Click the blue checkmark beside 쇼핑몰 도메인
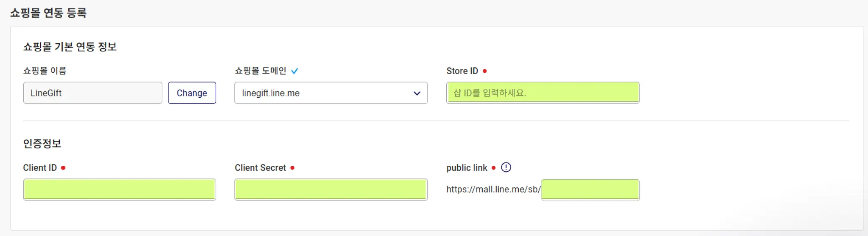The width and height of the screenshot is (868, 236). click(295, 71)
